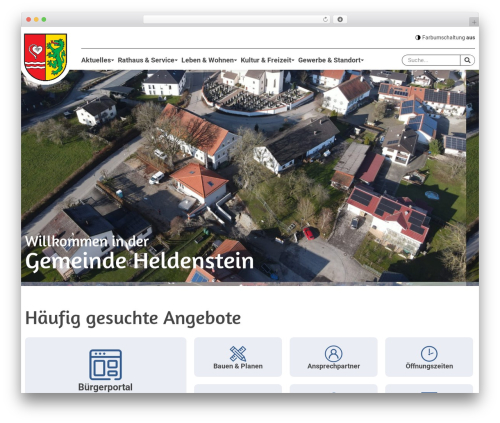Click the browser reload icon
Image resolution: width=500 pixels, height=423 pixels.
(x=325, y=20)
